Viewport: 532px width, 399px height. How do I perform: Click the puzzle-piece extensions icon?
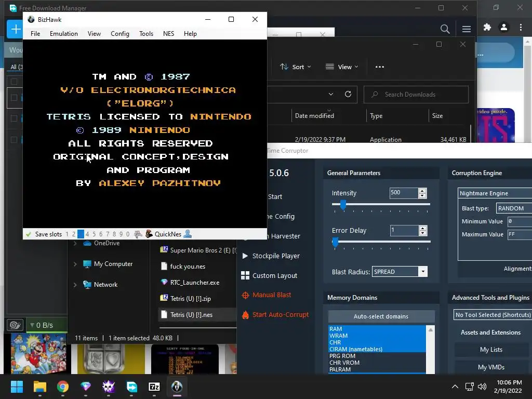[487, 27]
